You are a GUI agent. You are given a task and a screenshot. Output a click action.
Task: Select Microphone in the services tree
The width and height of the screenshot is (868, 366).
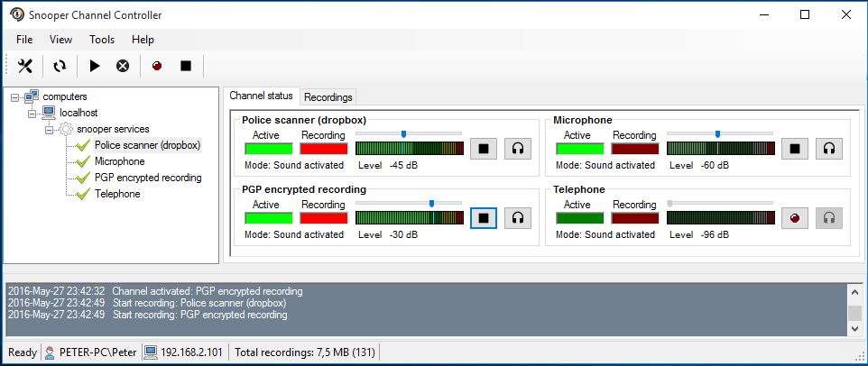click(120, 161)
